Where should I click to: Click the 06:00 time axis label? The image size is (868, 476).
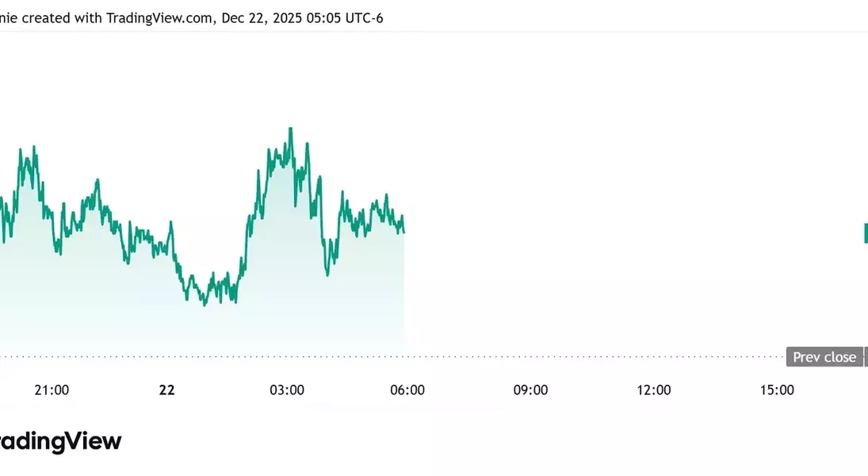(x=407, y=390)
